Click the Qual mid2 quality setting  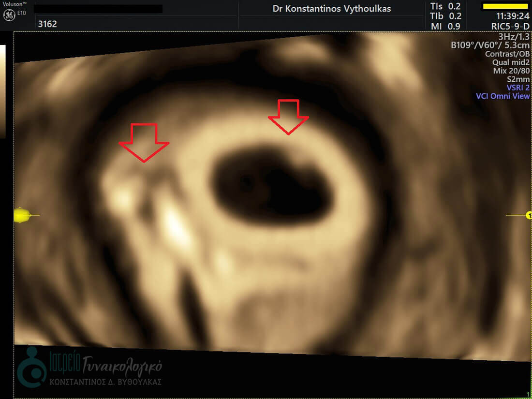click(511, 62)
